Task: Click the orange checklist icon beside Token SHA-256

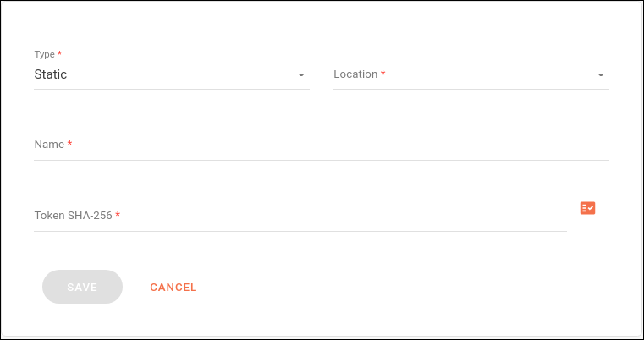Action: [x=587, y=208]
